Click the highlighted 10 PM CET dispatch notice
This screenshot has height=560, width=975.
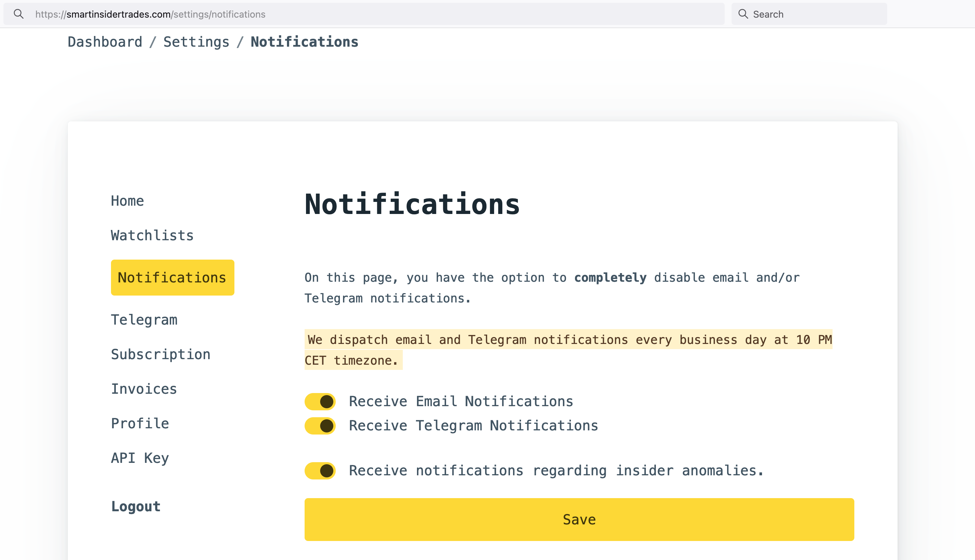coord(568,349)
